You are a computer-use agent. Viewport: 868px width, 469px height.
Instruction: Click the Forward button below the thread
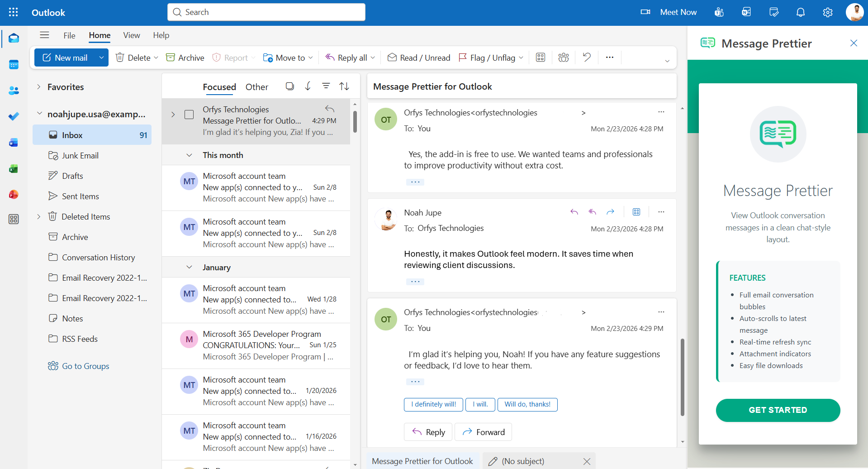click(483, 432)
